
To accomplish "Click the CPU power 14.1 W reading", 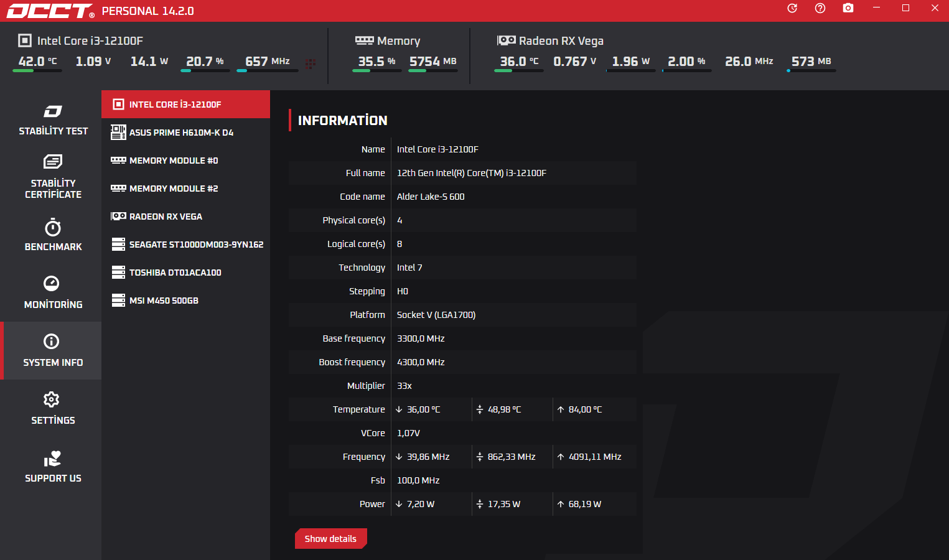I will [x=149, y=61].
